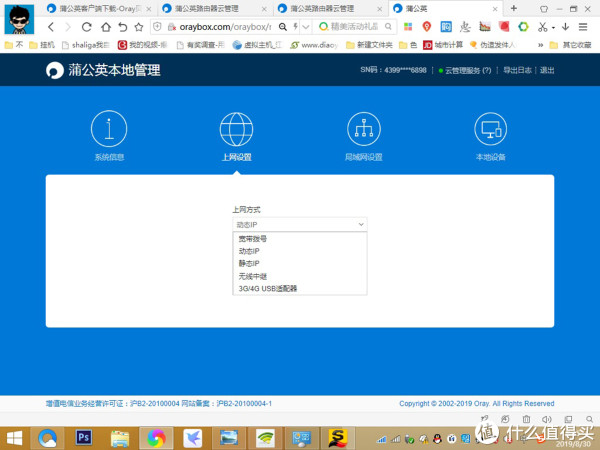
Task: Open the 我的视频 bookmark
Action: coord(142,45)
